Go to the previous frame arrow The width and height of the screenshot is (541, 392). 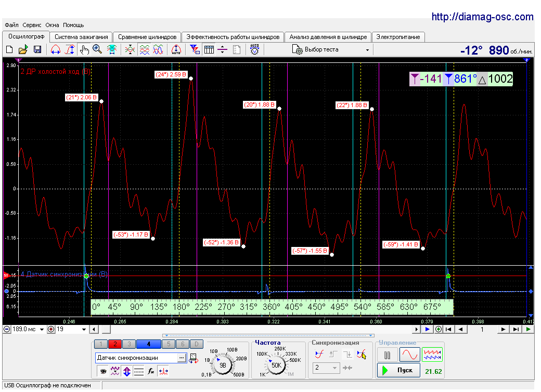click(x=460, y=329)
